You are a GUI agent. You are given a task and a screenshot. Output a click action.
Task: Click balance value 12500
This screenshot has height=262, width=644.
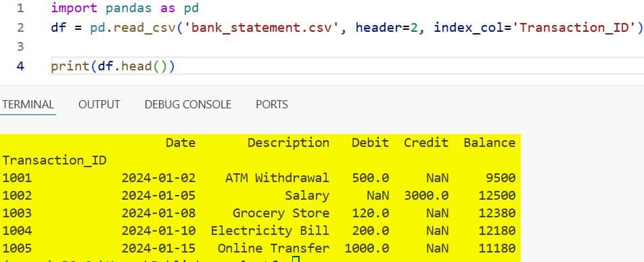[x=497, y=196]
